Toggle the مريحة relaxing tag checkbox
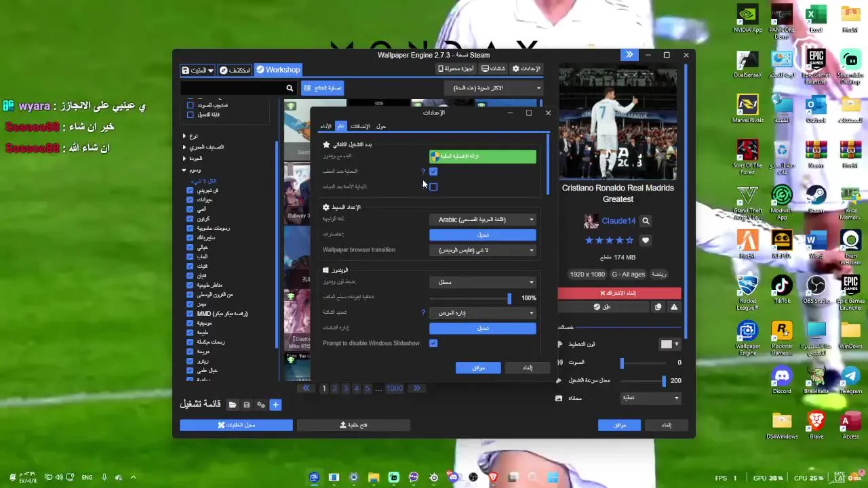Screen dimensions: 868x488 click(190, 352)
